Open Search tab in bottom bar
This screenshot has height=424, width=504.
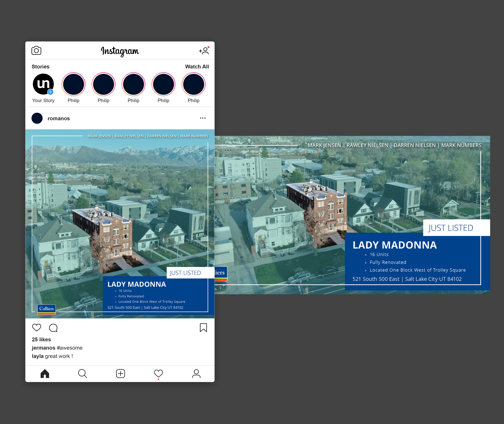coord(82,374)
